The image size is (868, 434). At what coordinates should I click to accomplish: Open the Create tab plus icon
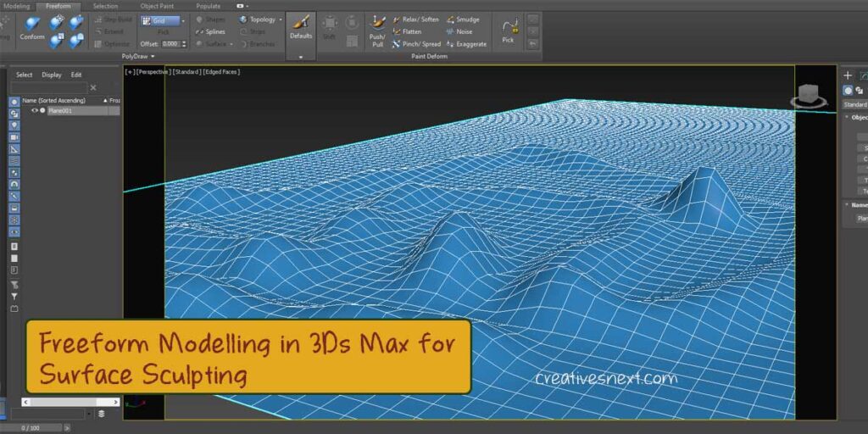click(848, 75)
